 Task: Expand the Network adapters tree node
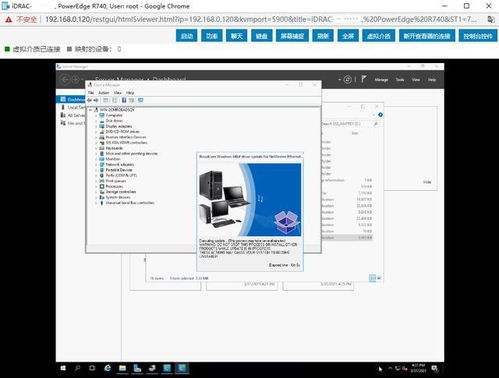96,165
